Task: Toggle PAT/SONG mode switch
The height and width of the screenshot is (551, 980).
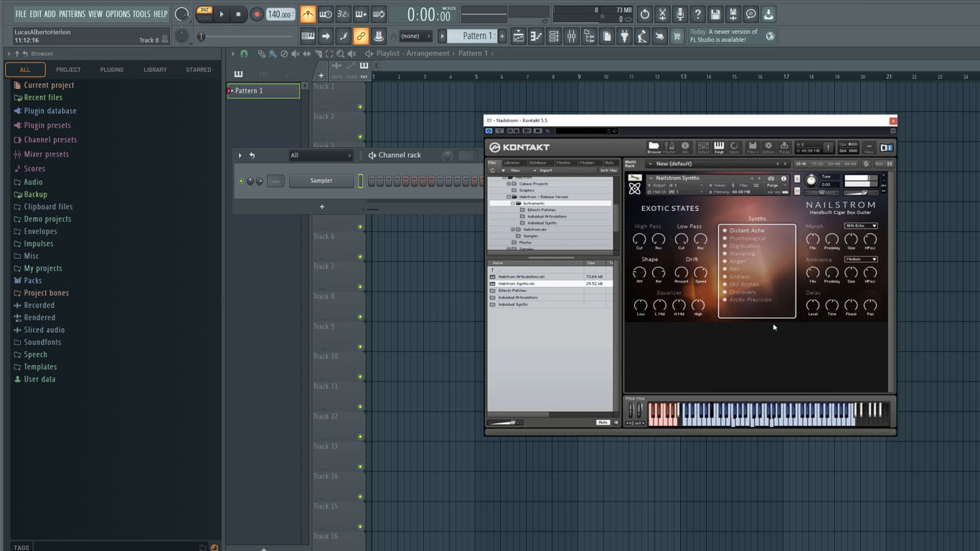Action: pyautogui.click(x=204, y=14)
